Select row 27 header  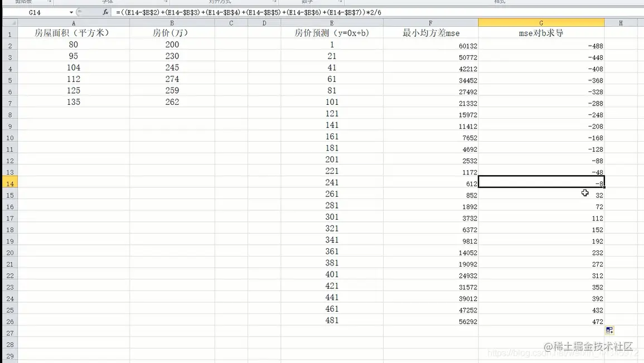click(x=10, y=333)
